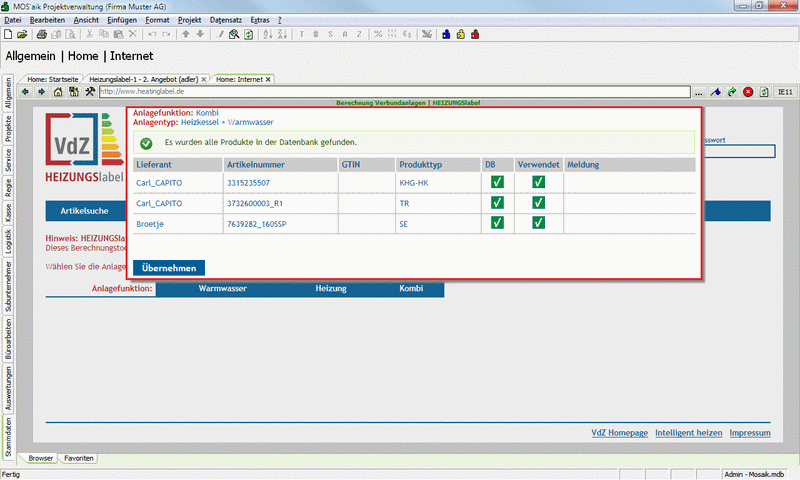Open the Einfügen menu
This screenshot has width=800, height=480.
122,20
